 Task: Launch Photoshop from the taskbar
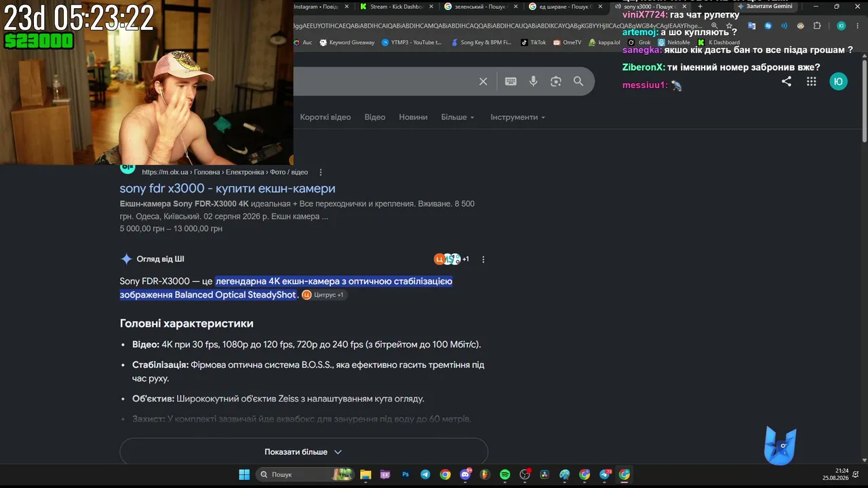(406, 474)
